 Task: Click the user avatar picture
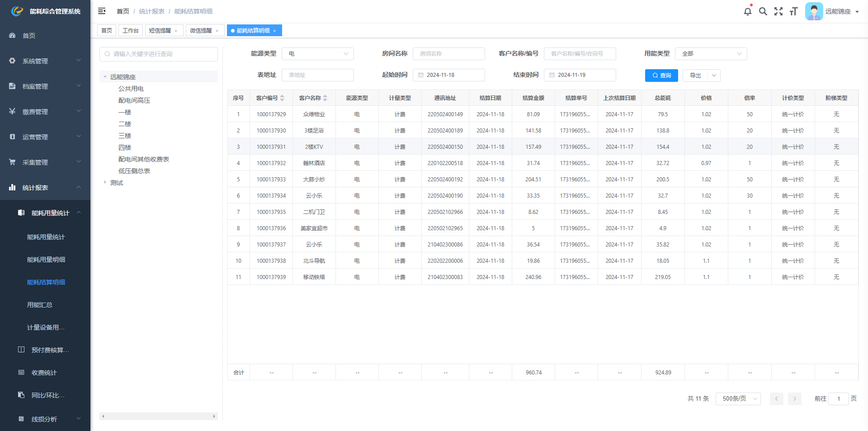[x=814, y=11]
